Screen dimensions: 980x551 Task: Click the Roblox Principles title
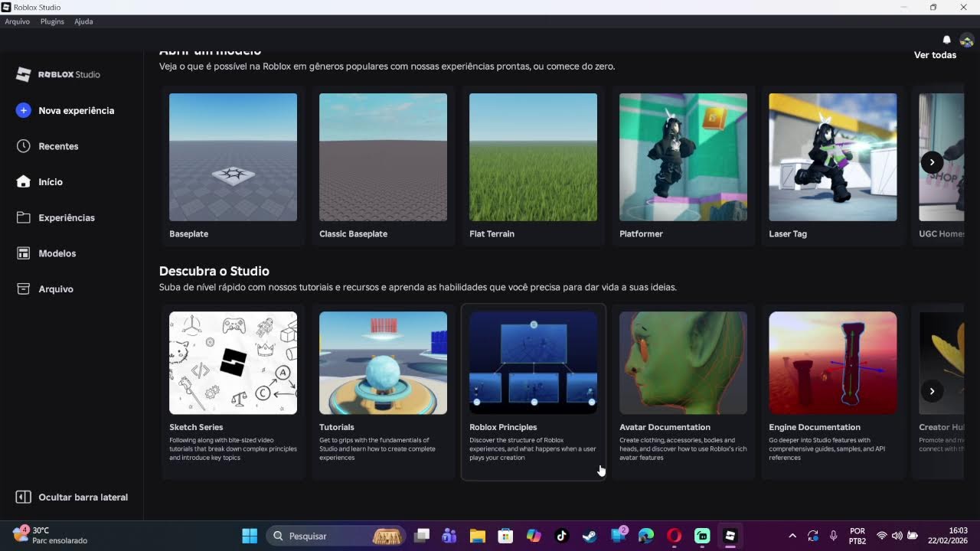coord(503,427)
